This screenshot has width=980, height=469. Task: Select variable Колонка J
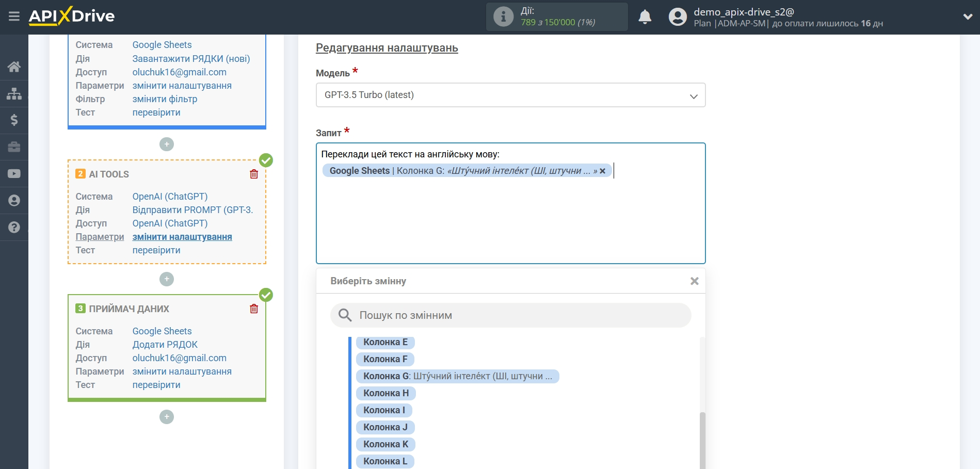[385, 427]
